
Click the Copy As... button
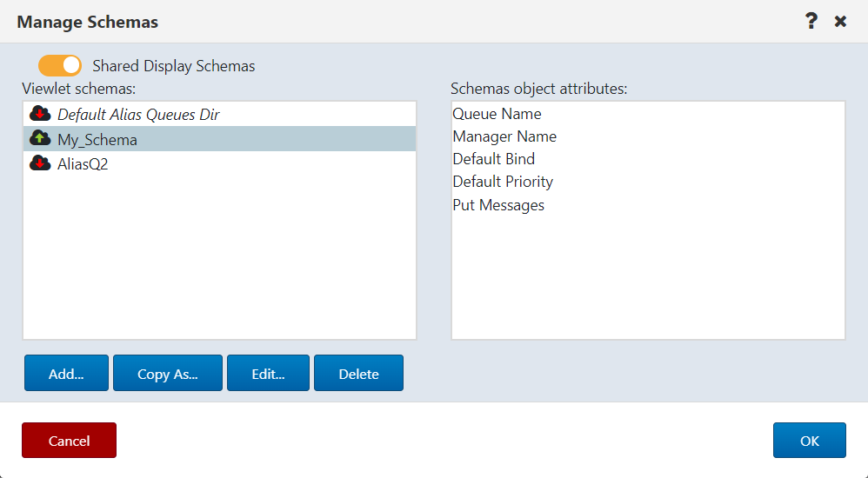point(168,374)
